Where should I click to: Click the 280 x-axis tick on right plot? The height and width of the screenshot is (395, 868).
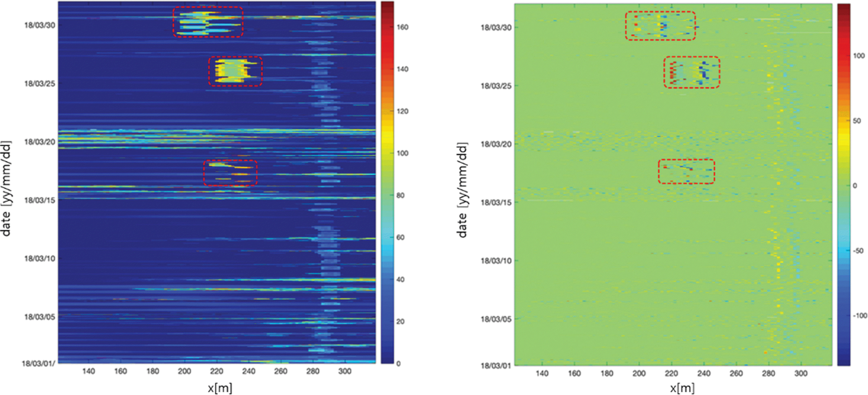(769, 373)
